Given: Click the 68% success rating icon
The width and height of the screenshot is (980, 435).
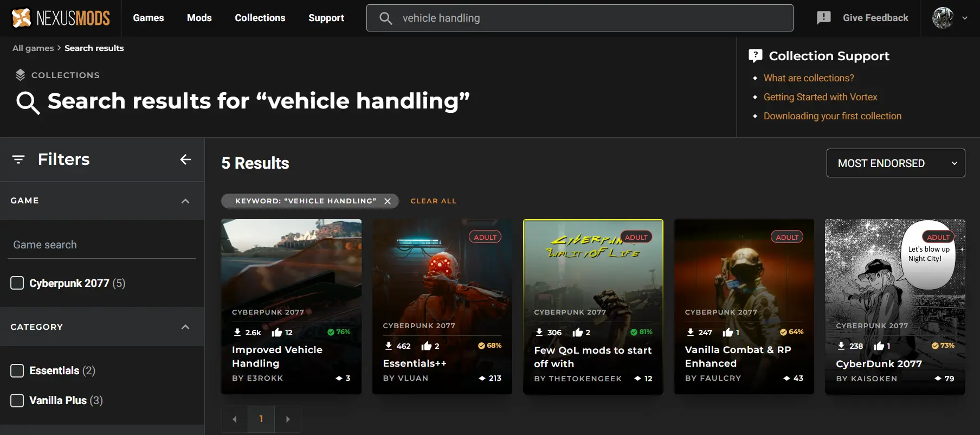Looking at the screenshot, I should 481,346.
